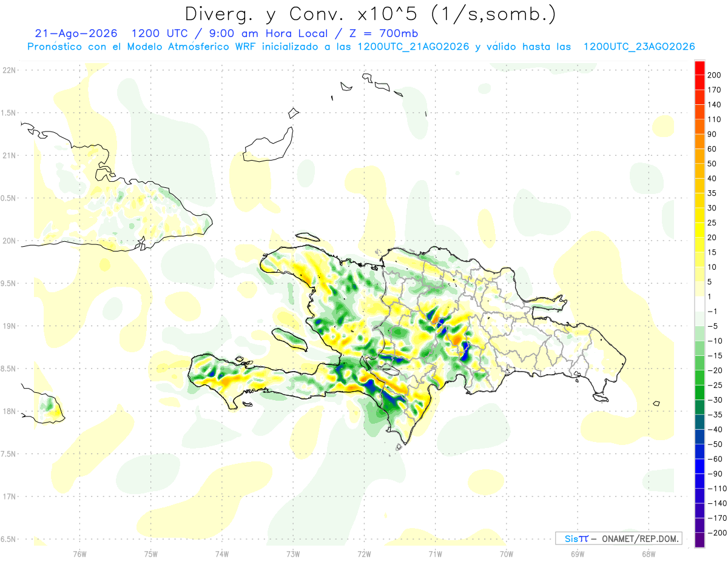Viewport: 728px width, 562px height.
Task: Click the longitude label "75W"
Action: click(150, 554)
